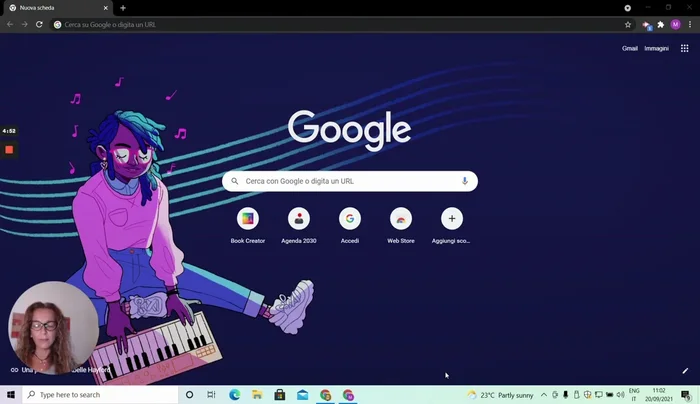
Task: Open the Windows Start menu
Action: (x=11, y=395)
